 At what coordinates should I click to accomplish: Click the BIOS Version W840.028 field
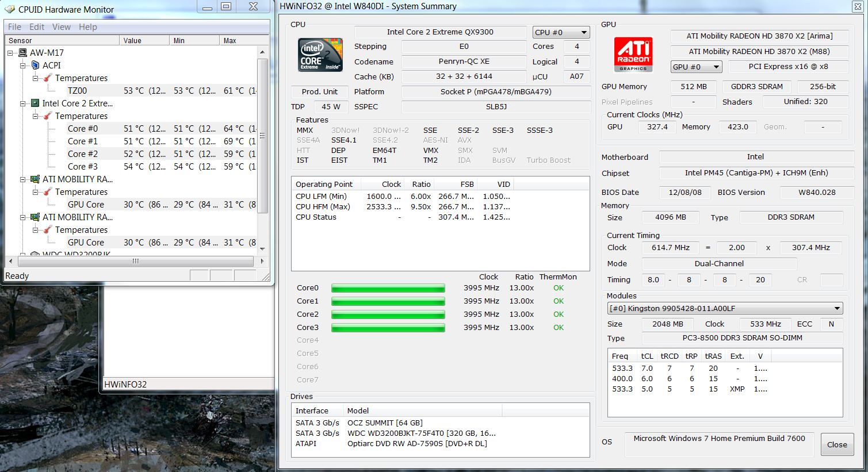pyautogui.click(x=817, y=193)
